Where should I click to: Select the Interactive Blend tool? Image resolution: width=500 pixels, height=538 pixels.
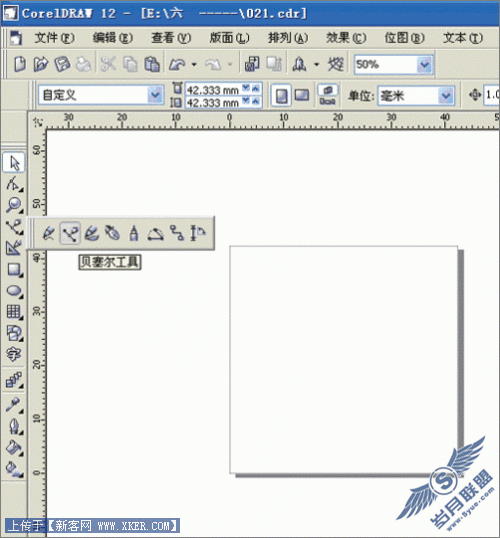[x=14, y=380]
